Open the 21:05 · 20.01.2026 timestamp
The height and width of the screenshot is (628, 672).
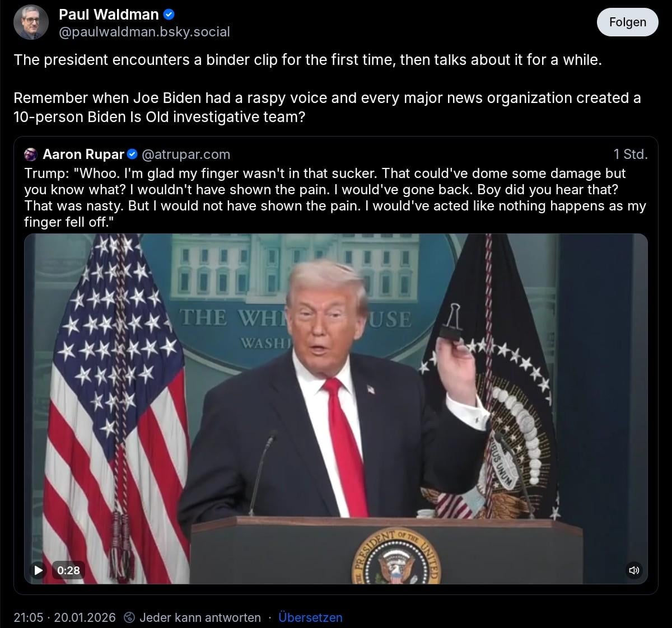coord(64,617)
